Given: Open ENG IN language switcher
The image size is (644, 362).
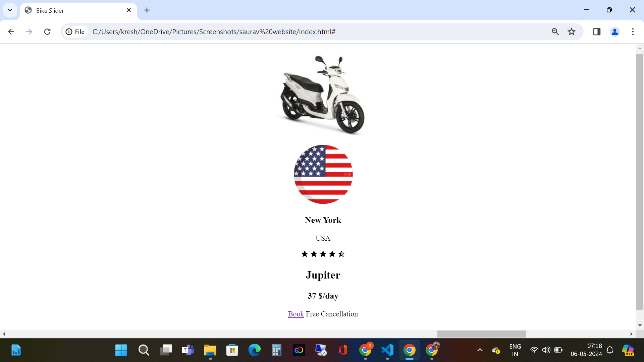Looking at the screenshot, I should point(515,350).
